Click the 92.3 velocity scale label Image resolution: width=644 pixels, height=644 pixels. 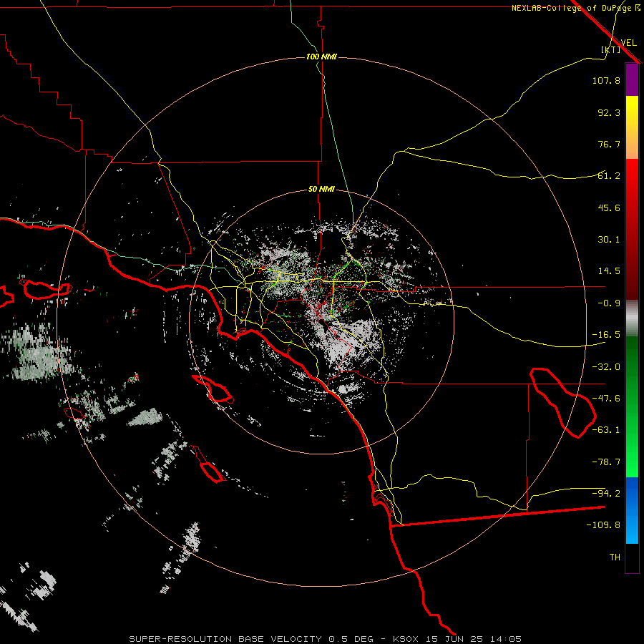(x=609, y=112)
